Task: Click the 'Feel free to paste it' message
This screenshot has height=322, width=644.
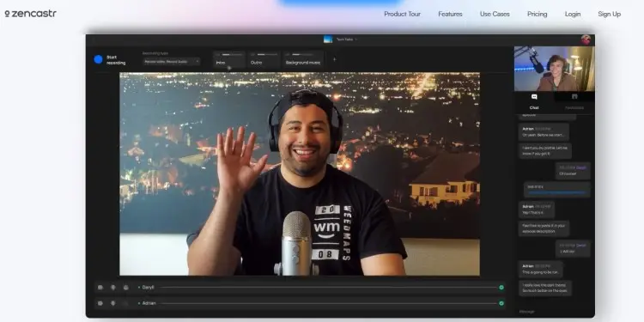Action: (544, 228)
